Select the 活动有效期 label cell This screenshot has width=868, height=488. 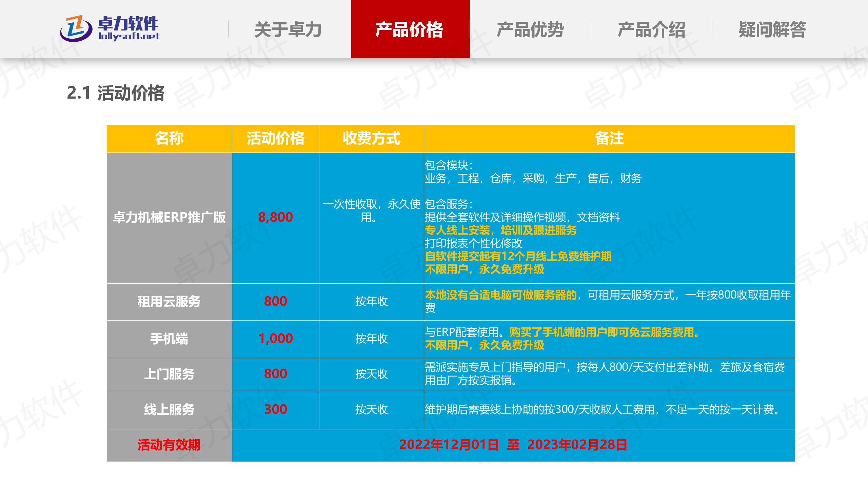[x=169, y=445]
